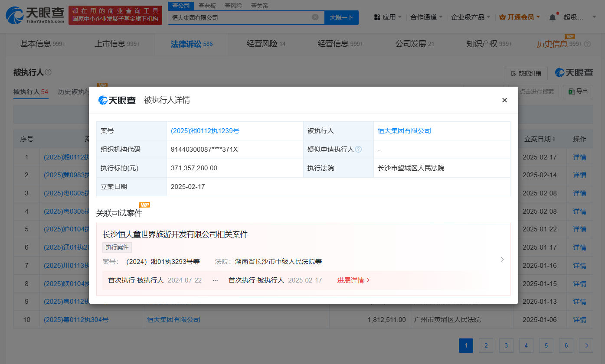Open case number (2025)湘0112执1239号 link

click(x=205, y=131)
